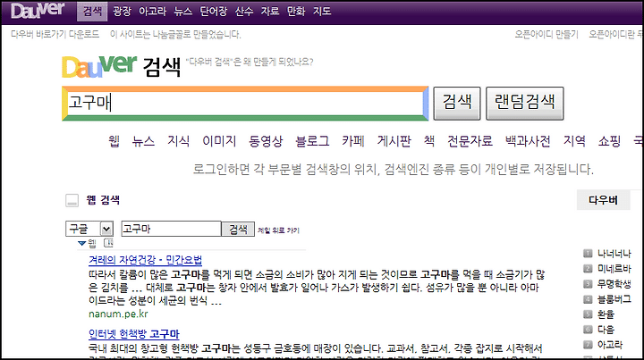644x360 pixels.
Task: Select the 블로그 search category
Action: [312, 141]
